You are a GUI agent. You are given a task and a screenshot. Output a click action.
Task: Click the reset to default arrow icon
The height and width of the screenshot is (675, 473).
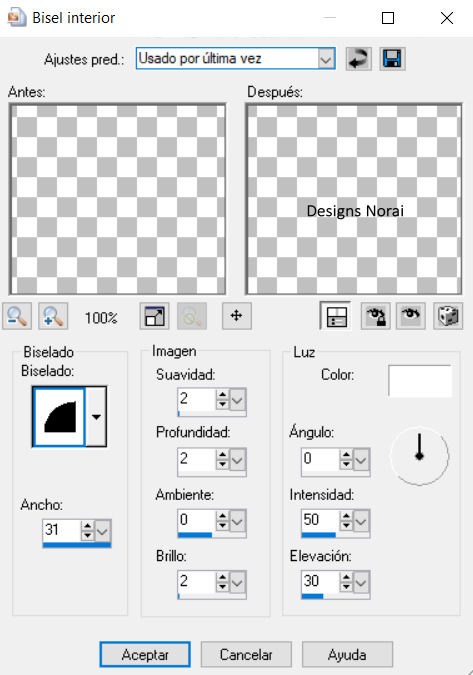point(359,59)
